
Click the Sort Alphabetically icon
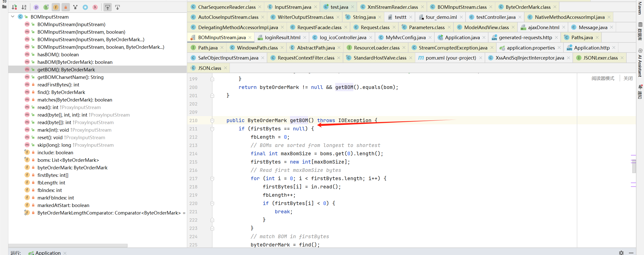[24, 7]
